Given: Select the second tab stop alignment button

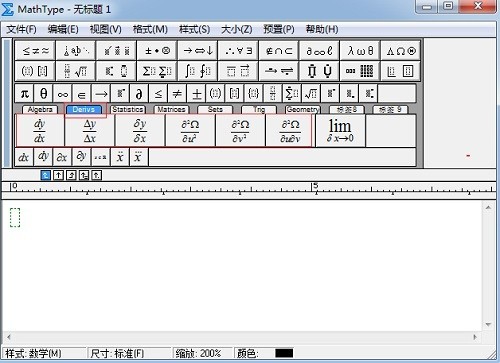Looking at the screenshot, I should 58,175.
